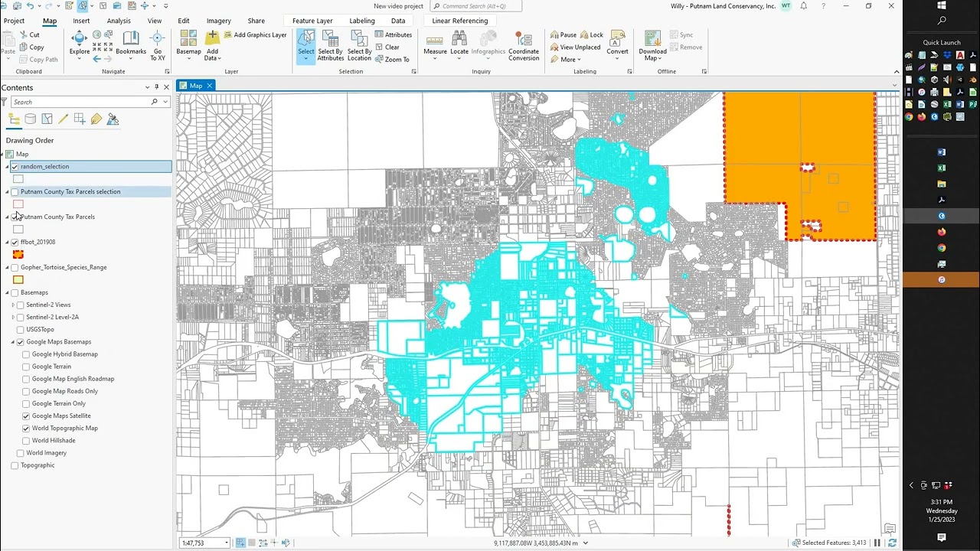This screenshot has width=980, height=551.
Task: Open the Contents search options dropdown
Action: pos(165,102)
